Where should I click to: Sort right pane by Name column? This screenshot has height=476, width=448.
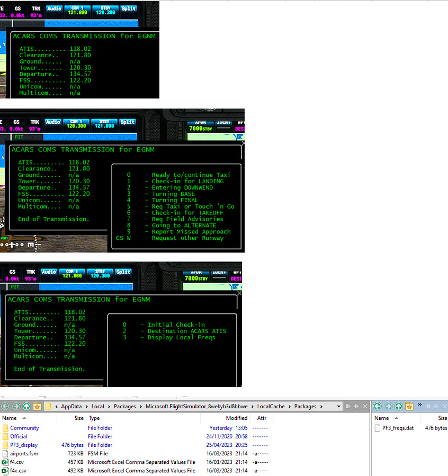click(381, 418)
